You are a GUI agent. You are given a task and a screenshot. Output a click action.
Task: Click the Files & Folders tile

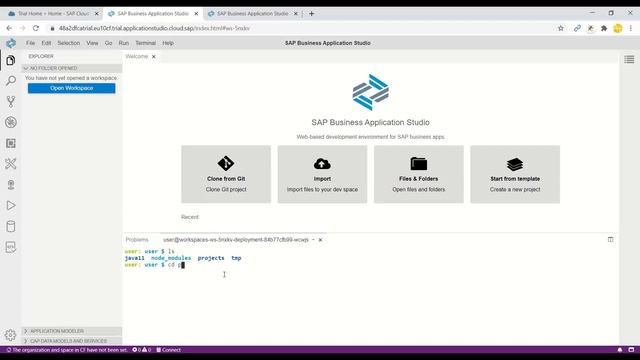pos(418,174)
